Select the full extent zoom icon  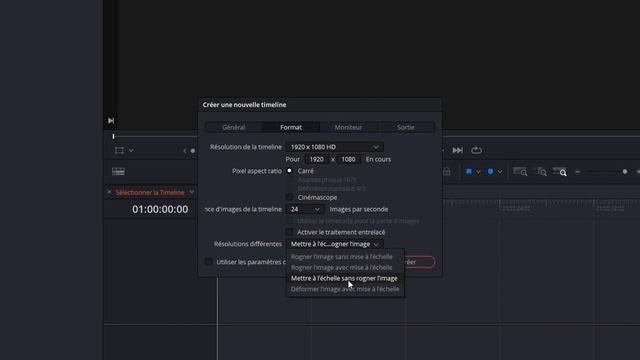(x=520, y=171)
